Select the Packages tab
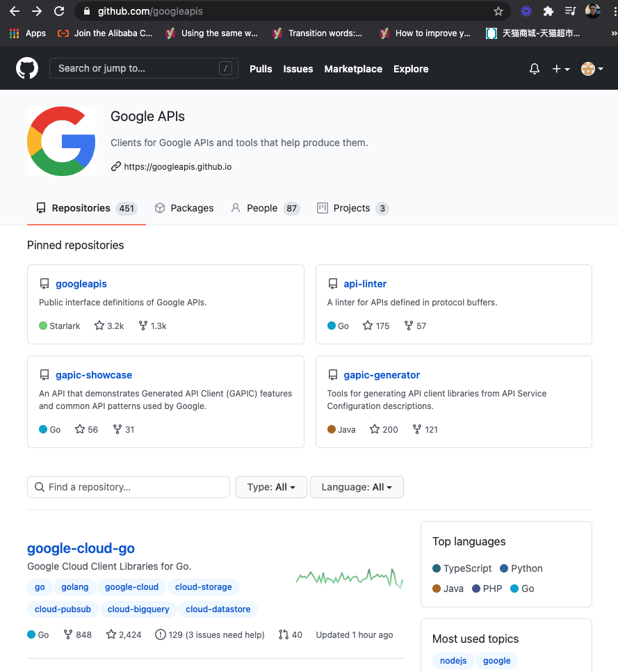The width and height of the screenshot is (618, 672). [x=184, y=208]
